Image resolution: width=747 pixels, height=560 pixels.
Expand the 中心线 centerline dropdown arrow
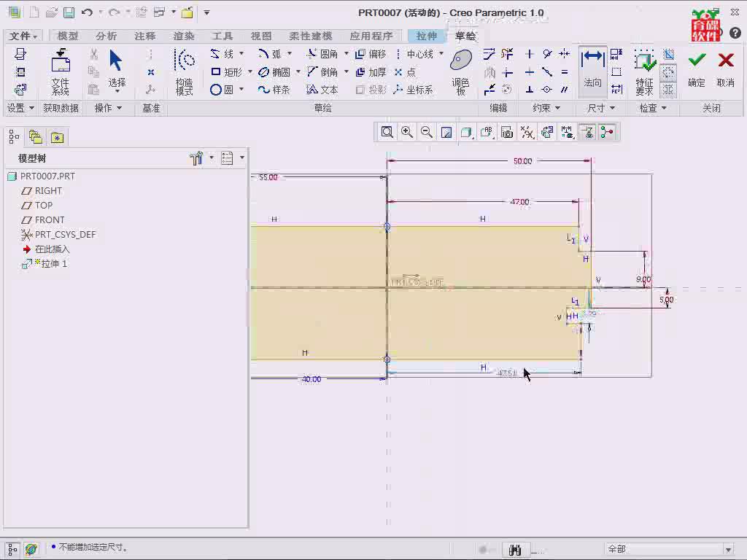click(x=441, y=53)
